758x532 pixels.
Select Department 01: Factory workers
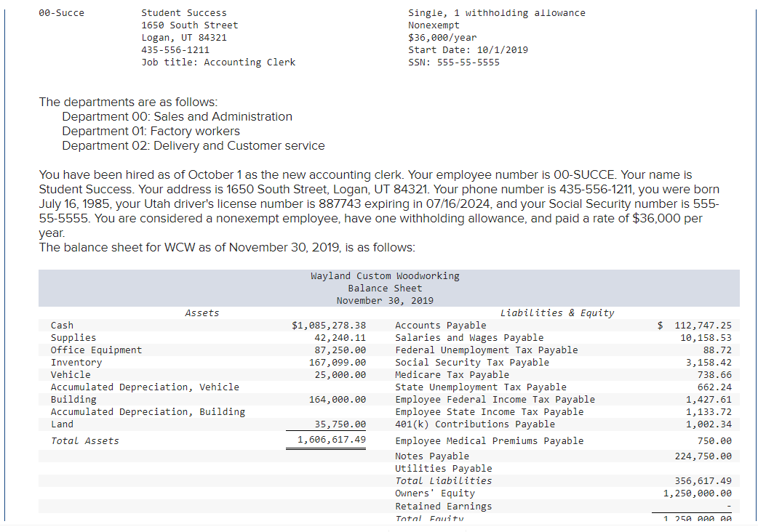(x=151, y=132)
